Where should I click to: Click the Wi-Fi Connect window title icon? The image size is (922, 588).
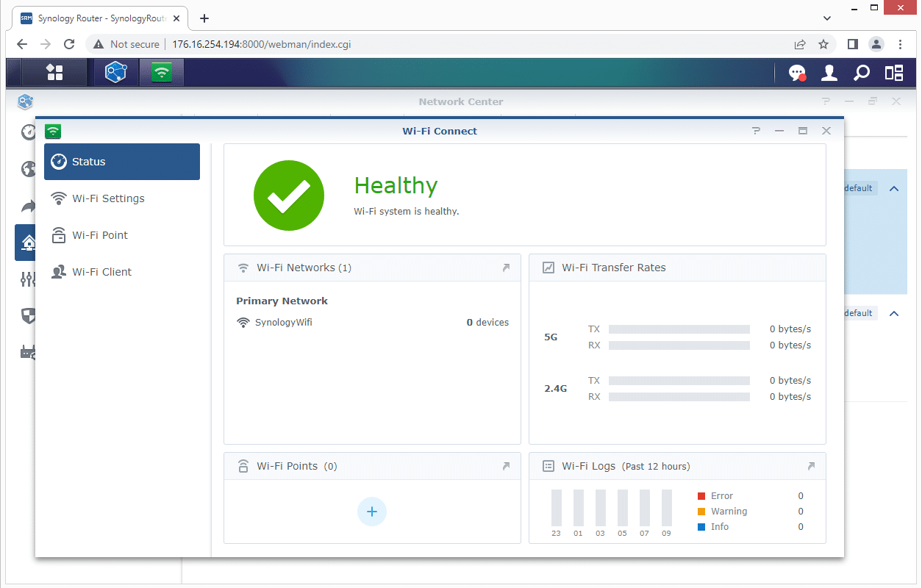tap(53, 131)
